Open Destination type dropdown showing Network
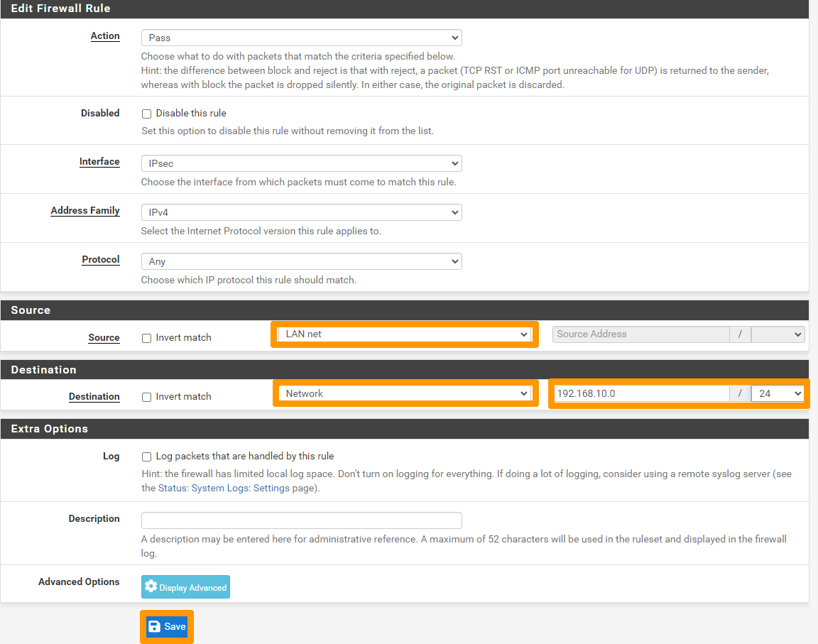818x644 pixels. 405,393
